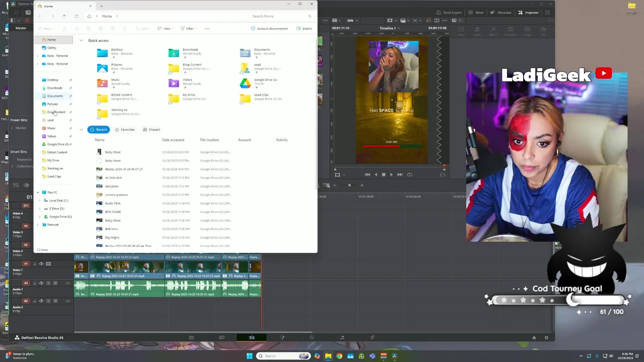Open the Chrome icon on the taskbar
Viewport: 644px width, 362px height.
(339, 356)
